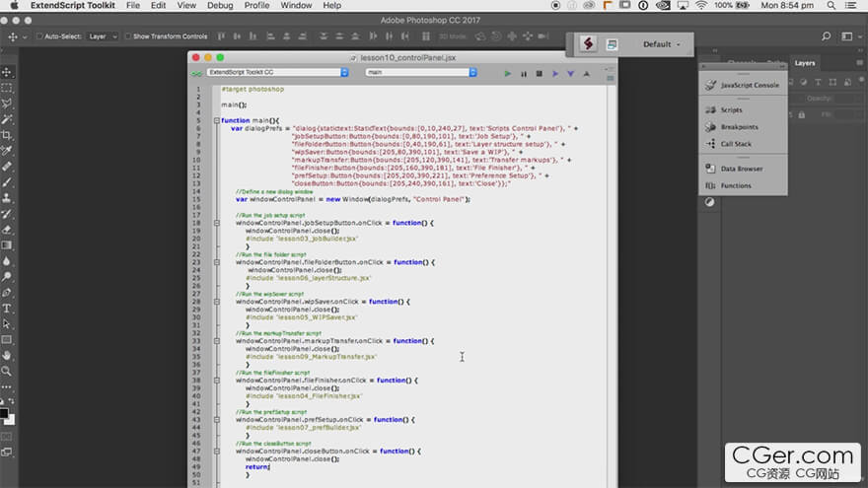Viewport: 868px width, 488px height.
Task: Run the script with the green play button
Action: pos(508,73)
